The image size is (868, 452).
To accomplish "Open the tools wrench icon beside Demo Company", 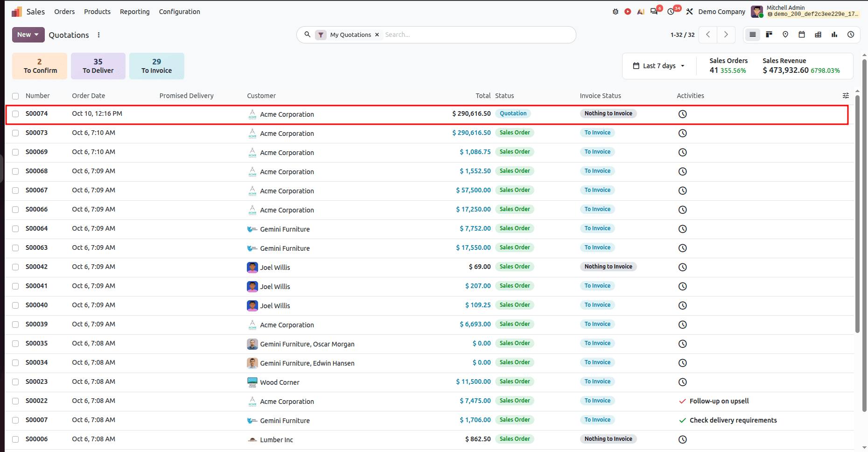I will [x=689, y=12].
